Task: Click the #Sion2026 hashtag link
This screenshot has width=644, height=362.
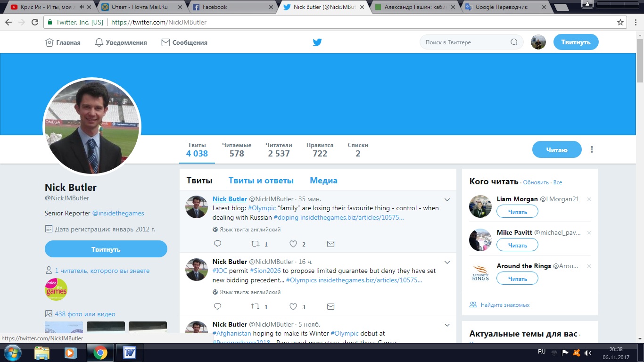Action: [265, 271]
